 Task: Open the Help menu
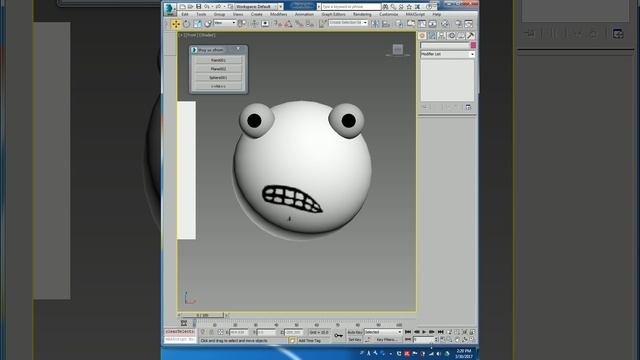point(437,14)
